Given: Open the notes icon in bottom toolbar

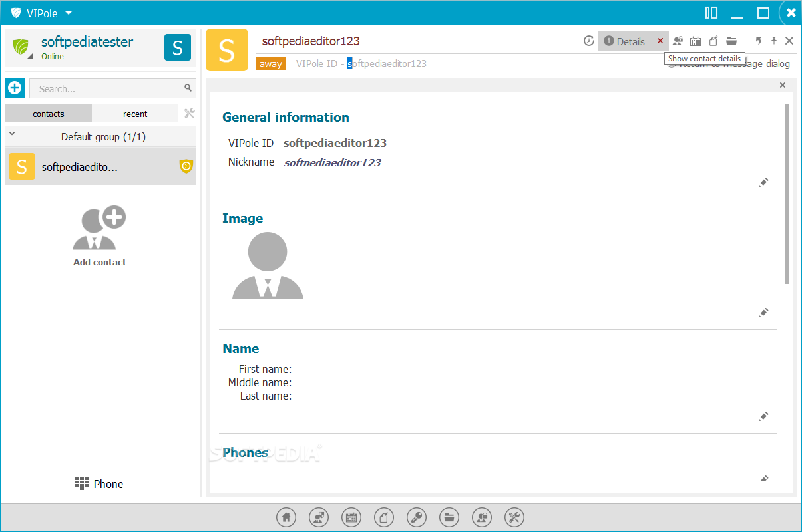Looking at the screenshot, I should click(384, 517).
